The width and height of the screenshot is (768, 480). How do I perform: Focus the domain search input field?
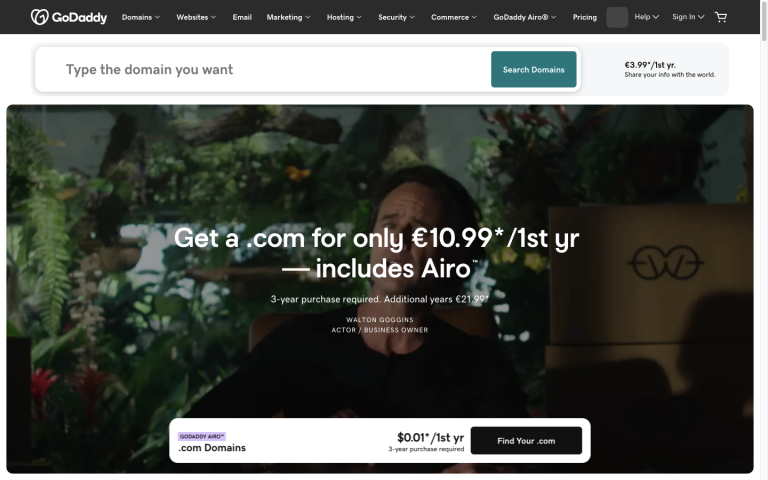pos(264,70)
